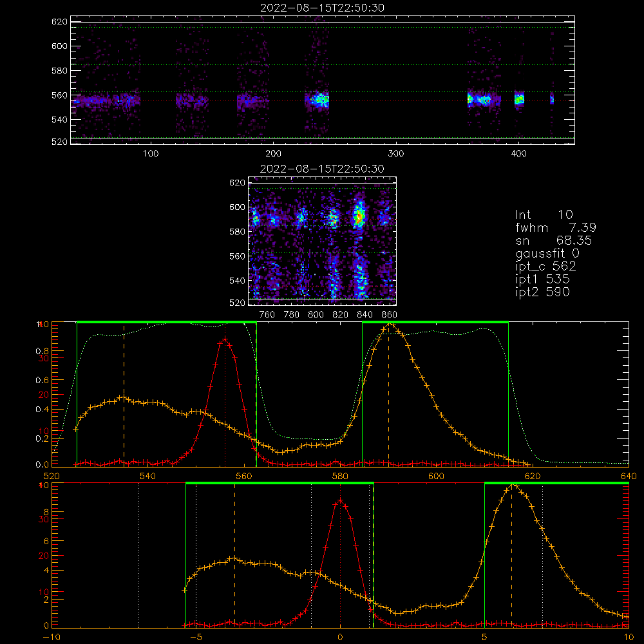Click y-axis label 0.4 on the profile plot
The height and width of the screenshot is (644, 644).
click(x=42, y=410)
